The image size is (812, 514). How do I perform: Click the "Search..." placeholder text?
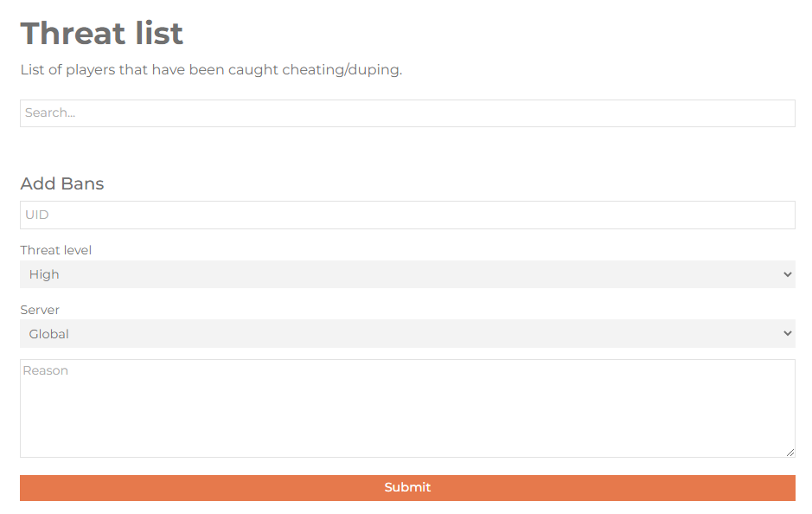[50, 113]
